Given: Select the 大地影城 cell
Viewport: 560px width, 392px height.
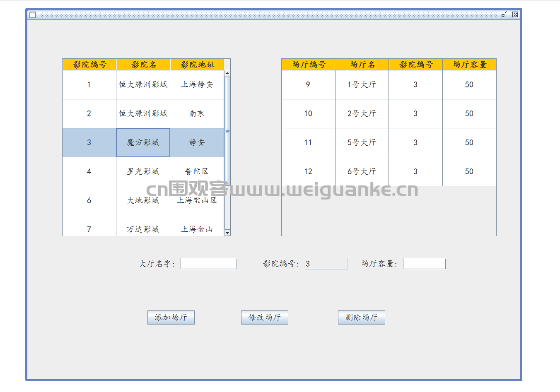Looking at the screenshot, I should coord(143,201).
